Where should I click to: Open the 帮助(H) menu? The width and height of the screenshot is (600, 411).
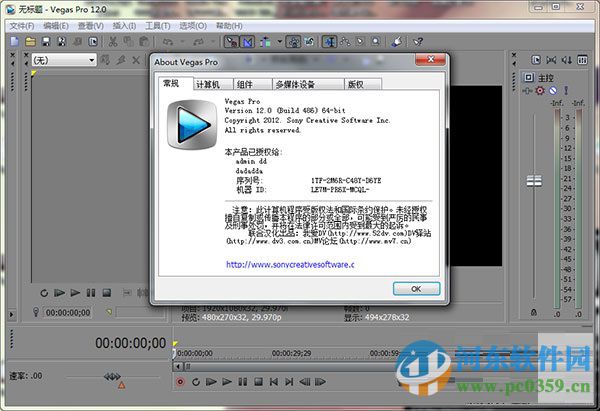pyautogui.click(x=229, y=26)
